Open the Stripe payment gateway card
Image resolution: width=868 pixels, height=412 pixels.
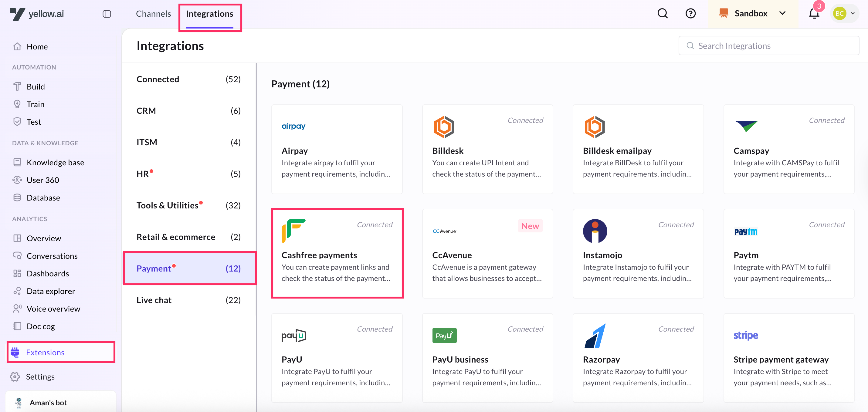(788, 358)
